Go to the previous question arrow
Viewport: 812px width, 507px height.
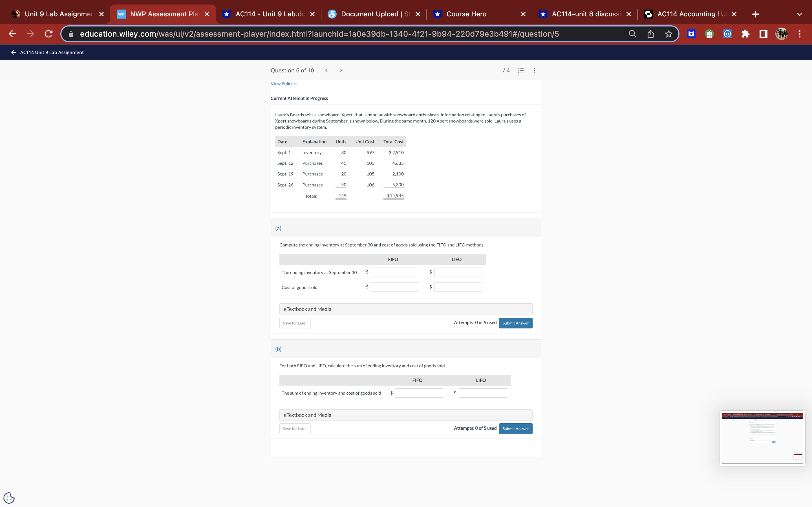[326, 70]
